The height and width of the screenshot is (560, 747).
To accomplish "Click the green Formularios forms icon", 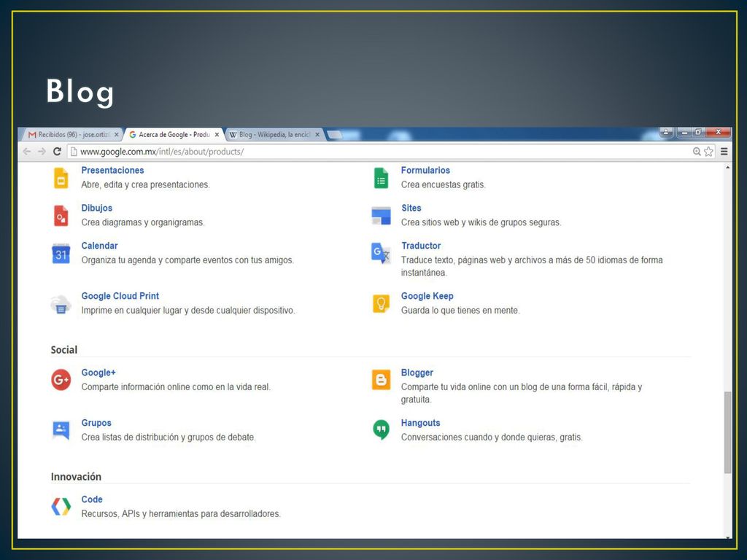I will [381, 178].
